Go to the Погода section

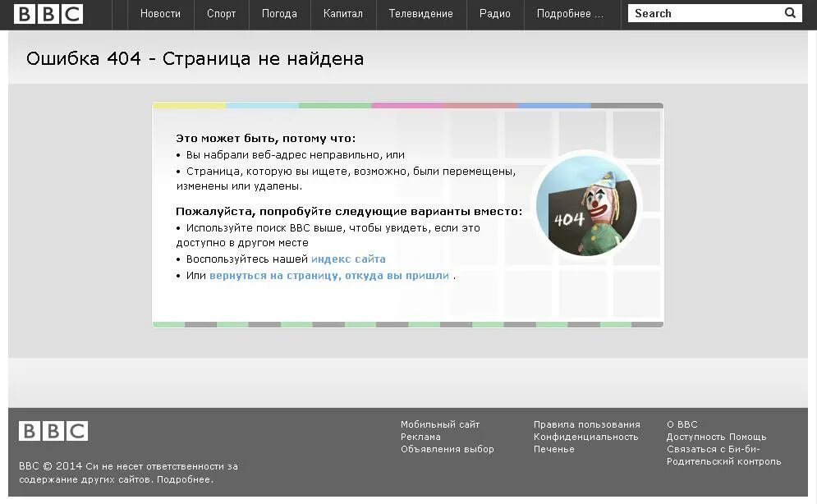coord(279,14)
